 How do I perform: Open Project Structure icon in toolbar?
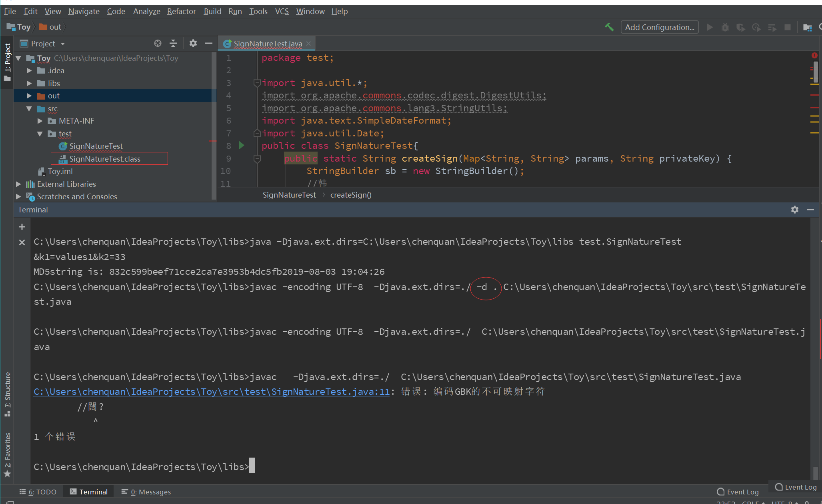point(807,27)
